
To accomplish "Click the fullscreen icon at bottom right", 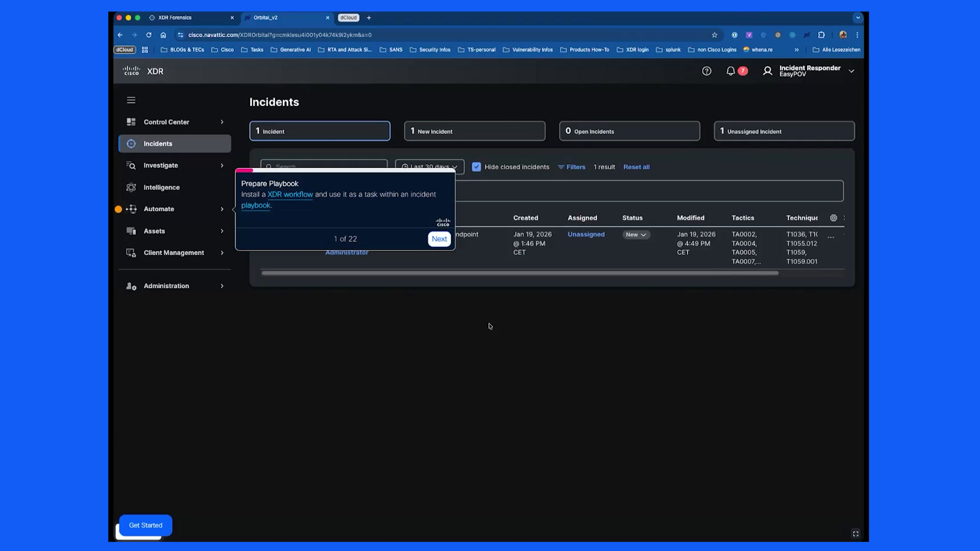I will tap(856, 534).
